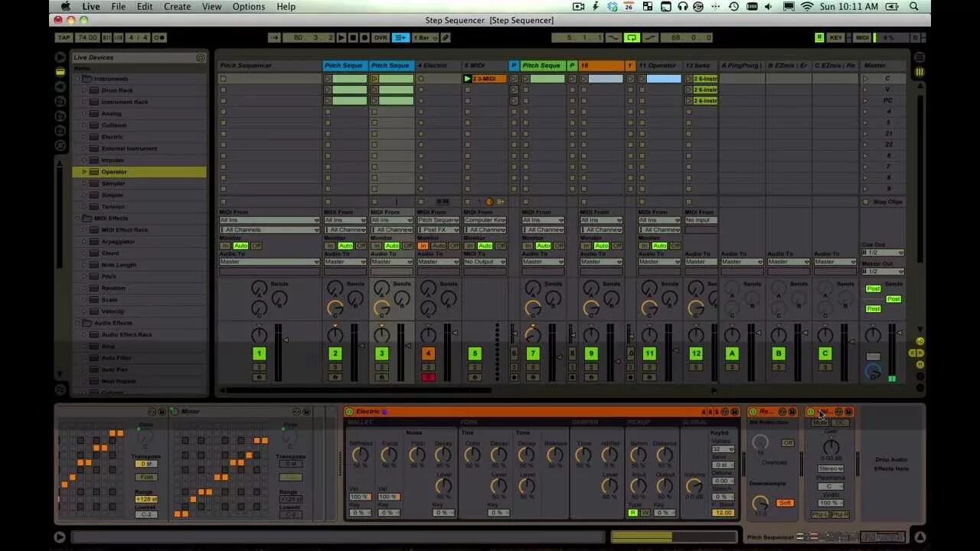Viewport: 980px width, 551px height.
Task: Toggle the MIDI map mode button
Action: (862, 37)
